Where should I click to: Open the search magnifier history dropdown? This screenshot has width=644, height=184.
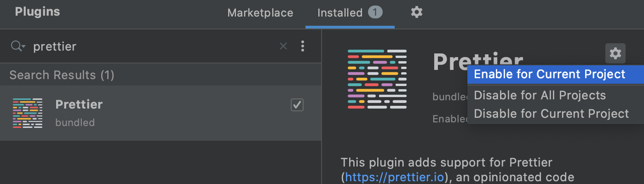18,46
